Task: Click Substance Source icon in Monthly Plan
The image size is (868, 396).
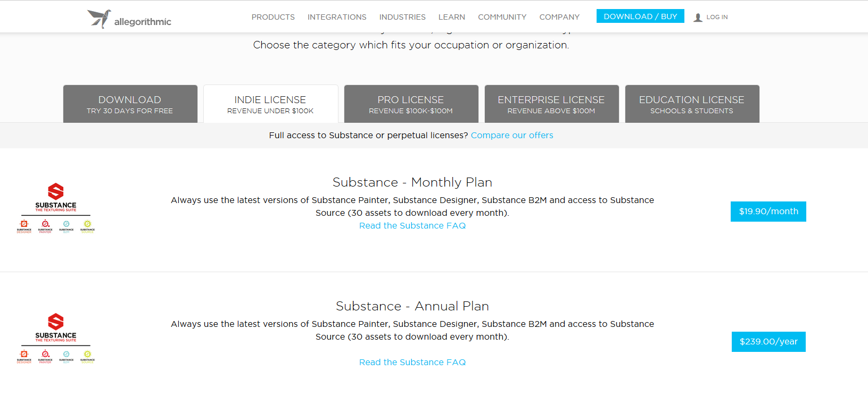Action: click(87, 226)
